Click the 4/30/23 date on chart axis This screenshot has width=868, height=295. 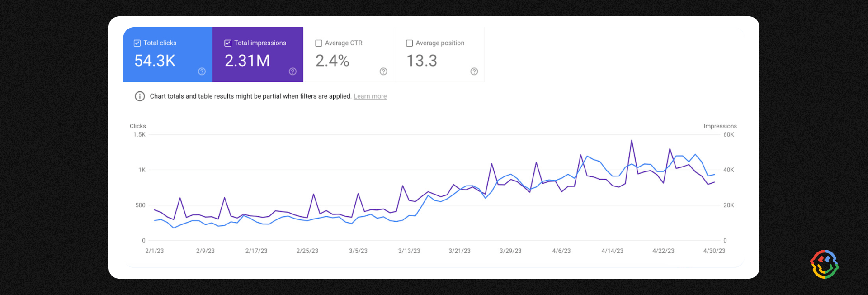point(714,251)
